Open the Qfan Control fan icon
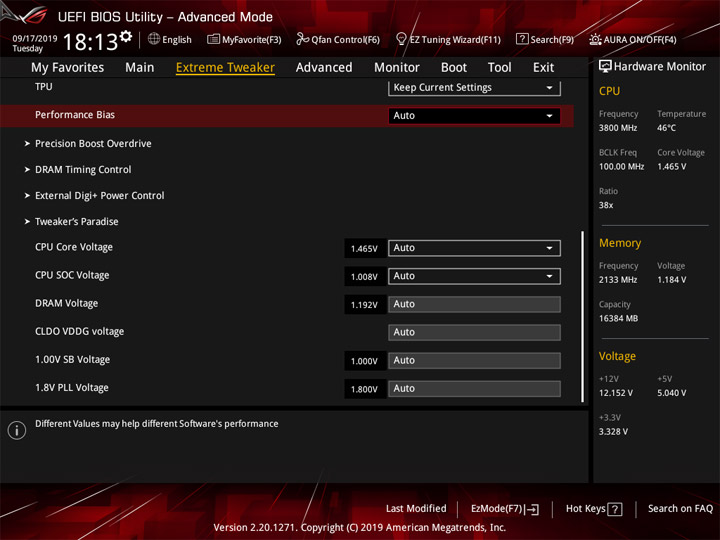Image resolution: width=720 pixels, height=540 pixels. [302, 39]
